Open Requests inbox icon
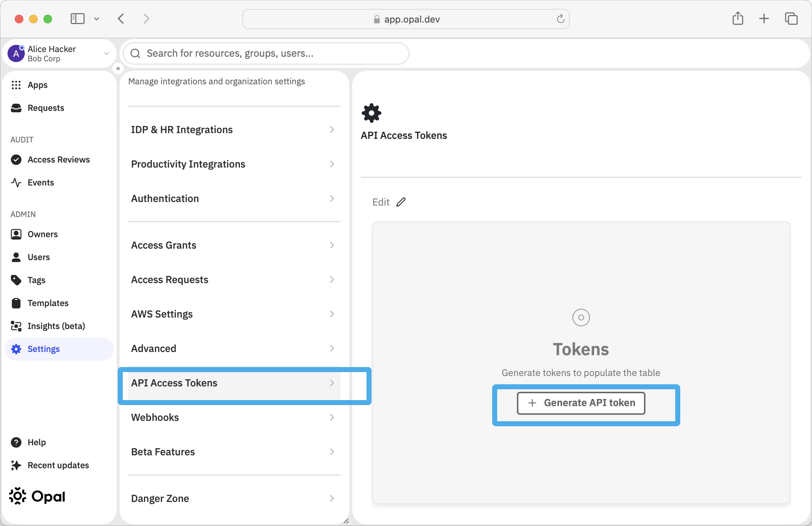The height and width of the screenshot is (526, 812). click(x=16, y=108)
